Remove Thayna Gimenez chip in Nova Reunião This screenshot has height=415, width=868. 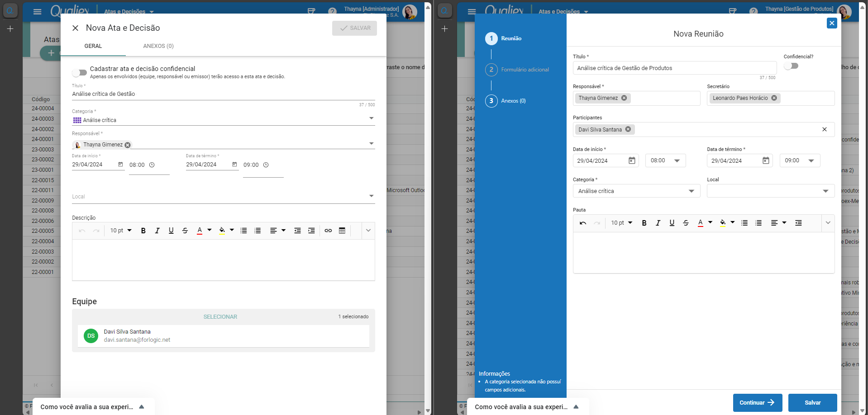(x=624, y=98)
